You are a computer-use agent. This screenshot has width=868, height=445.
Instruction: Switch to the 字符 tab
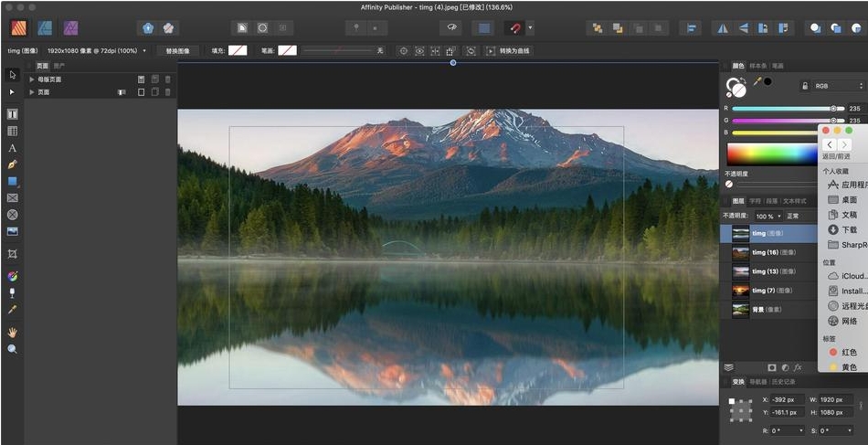pyautogui.click(x=755, y=201)
